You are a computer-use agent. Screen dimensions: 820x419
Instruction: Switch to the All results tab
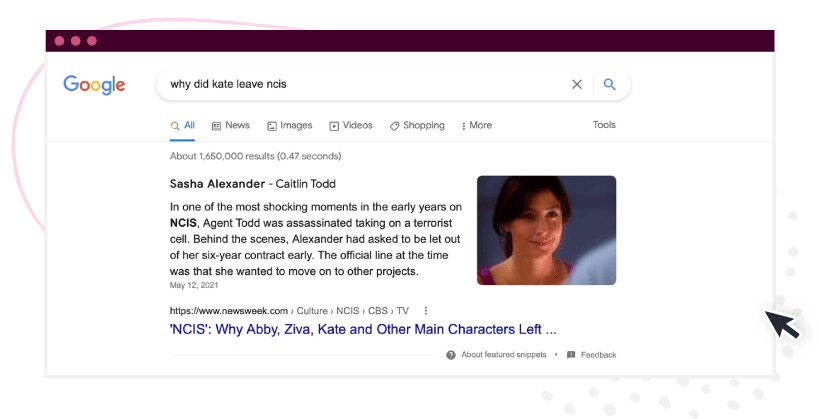pyautogui.click(x=183, y=126)
